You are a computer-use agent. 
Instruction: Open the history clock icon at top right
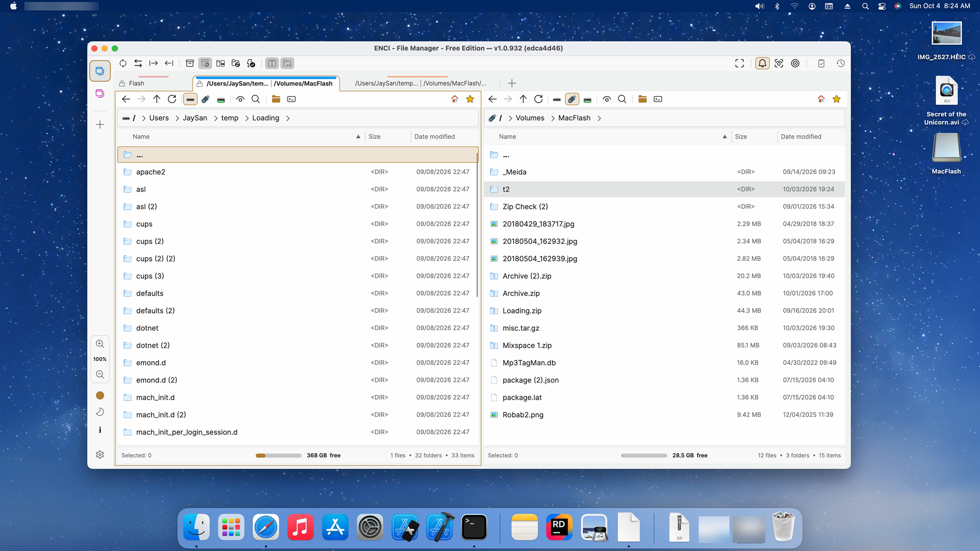pyautogui.click(x=840, y=63)
